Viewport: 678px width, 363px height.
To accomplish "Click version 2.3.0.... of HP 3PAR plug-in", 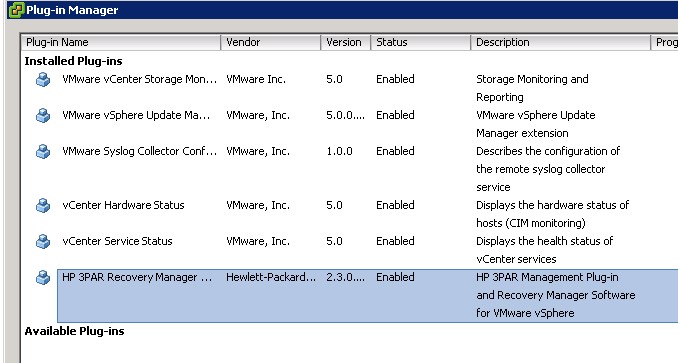I will click(345, 277).
